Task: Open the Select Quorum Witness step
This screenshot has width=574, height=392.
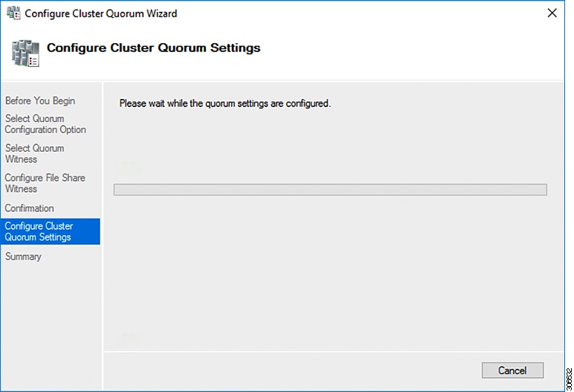Action: [x=34, y=153]
